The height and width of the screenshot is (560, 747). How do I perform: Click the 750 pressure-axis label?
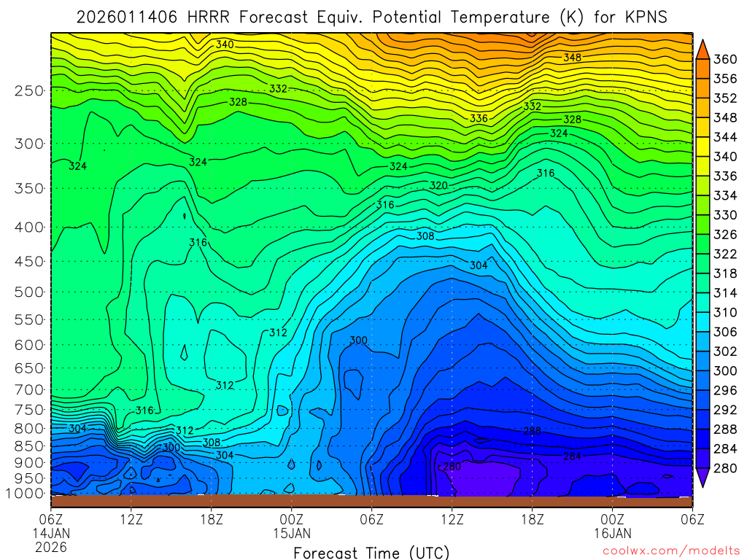pyautogui.click(x=29, y=410)
